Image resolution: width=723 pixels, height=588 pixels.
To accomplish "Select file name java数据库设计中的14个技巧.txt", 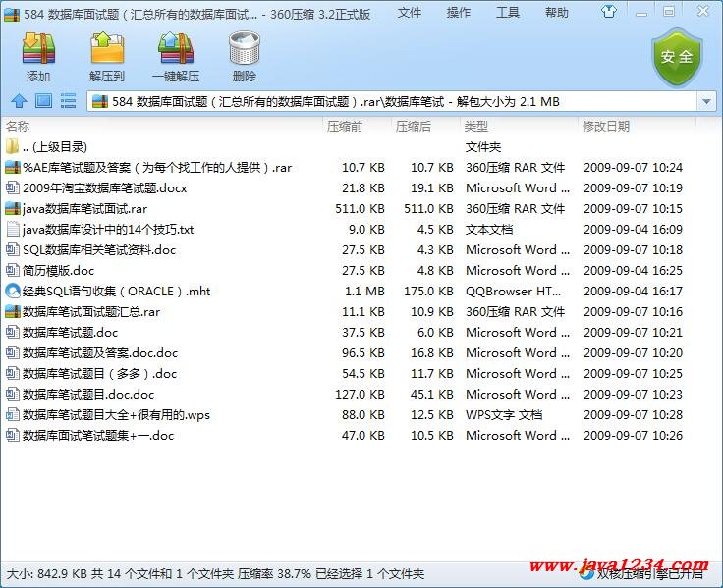I will (x=108, y=229).
